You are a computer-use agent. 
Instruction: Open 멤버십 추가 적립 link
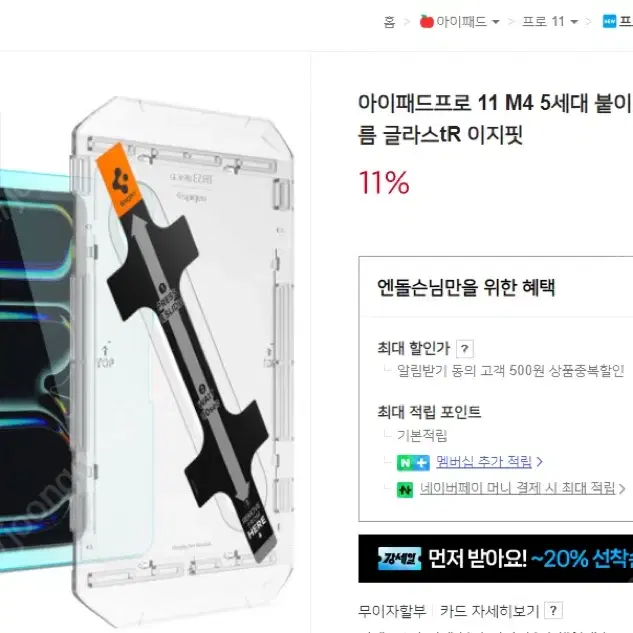point(484,461)
